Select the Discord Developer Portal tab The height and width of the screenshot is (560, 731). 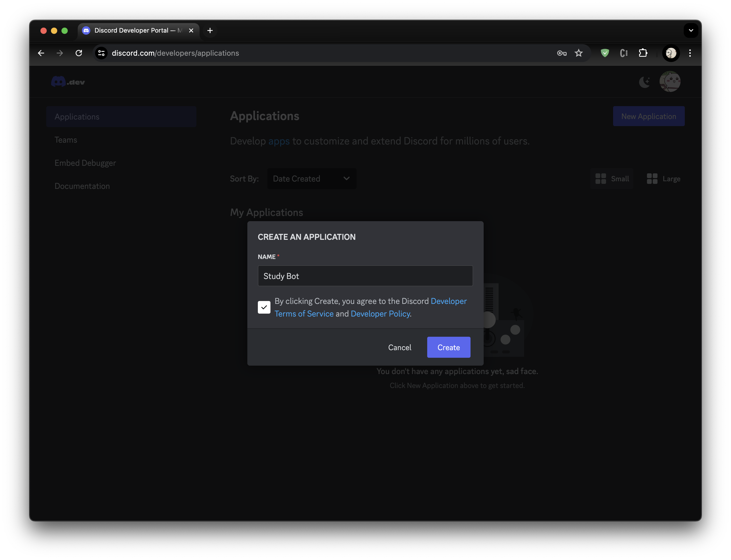138,31
